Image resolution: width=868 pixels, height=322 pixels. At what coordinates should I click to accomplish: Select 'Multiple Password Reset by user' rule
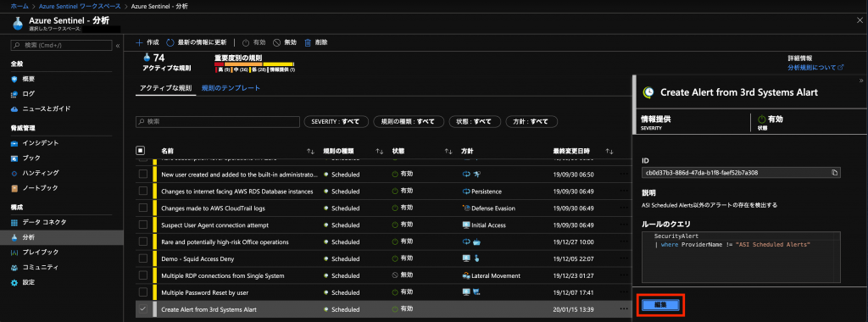click(205, 292)
